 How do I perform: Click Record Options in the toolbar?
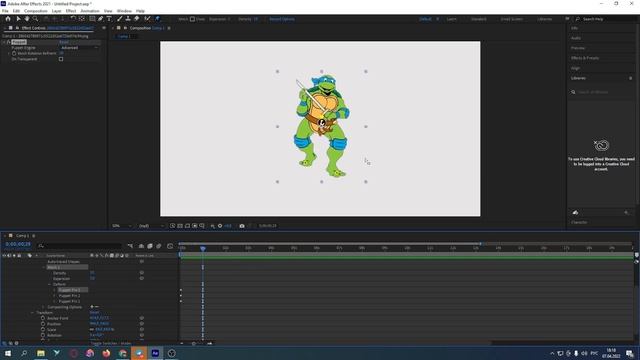(282, 19)
